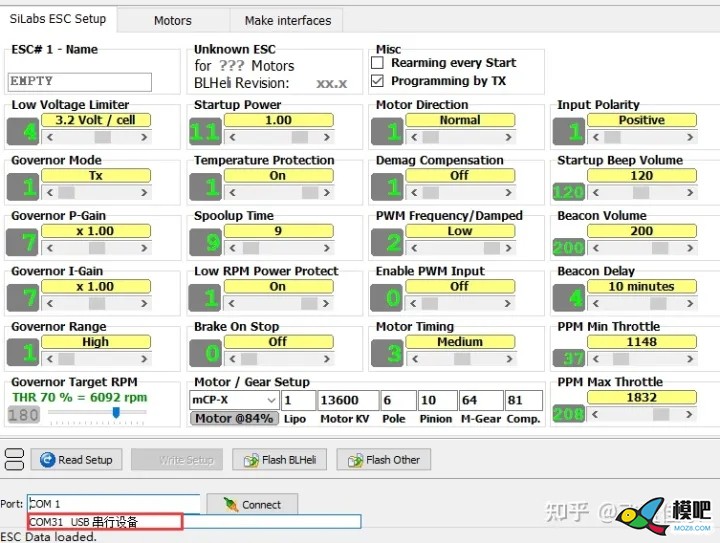Select COM31 USB serial device from list
The height and width of the screenshot is (543, 720).
tap(105, 522)
